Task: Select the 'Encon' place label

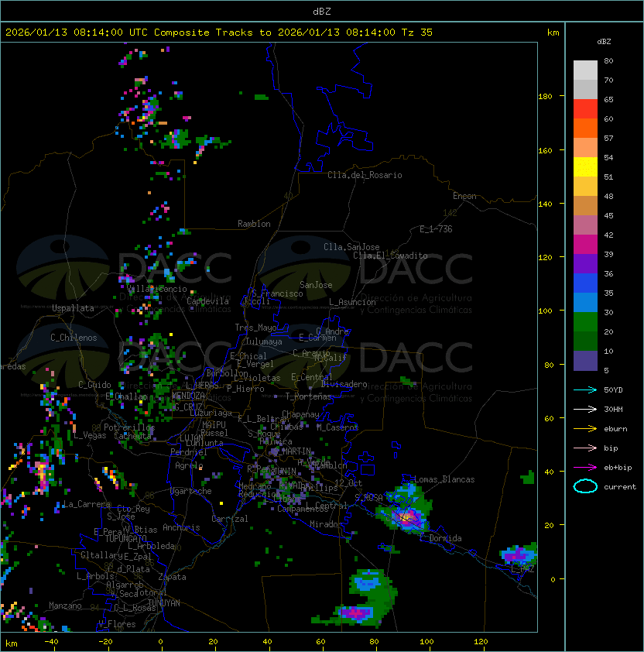Action: (x=464, y=196)
